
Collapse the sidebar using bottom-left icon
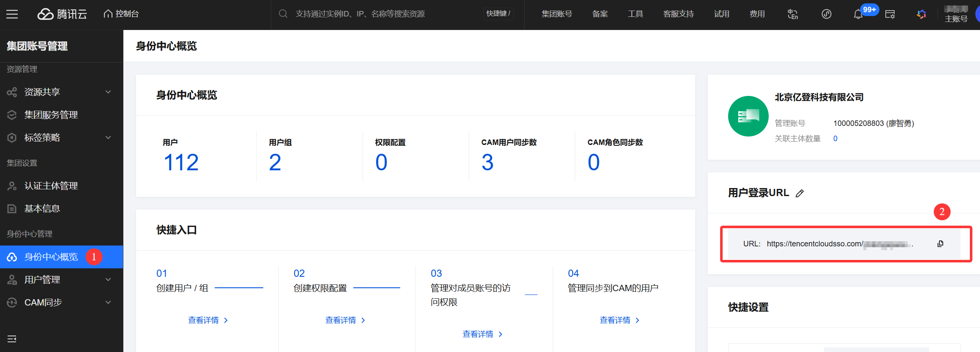click(12, 339)
